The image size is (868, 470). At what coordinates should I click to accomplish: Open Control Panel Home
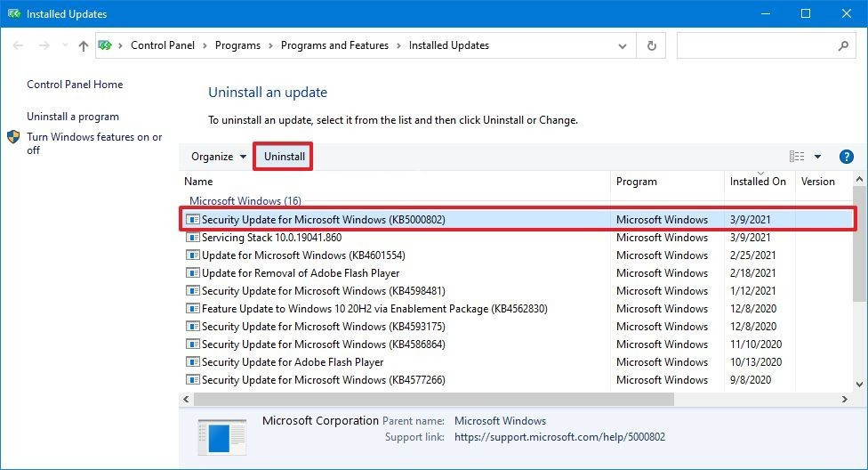75,85
